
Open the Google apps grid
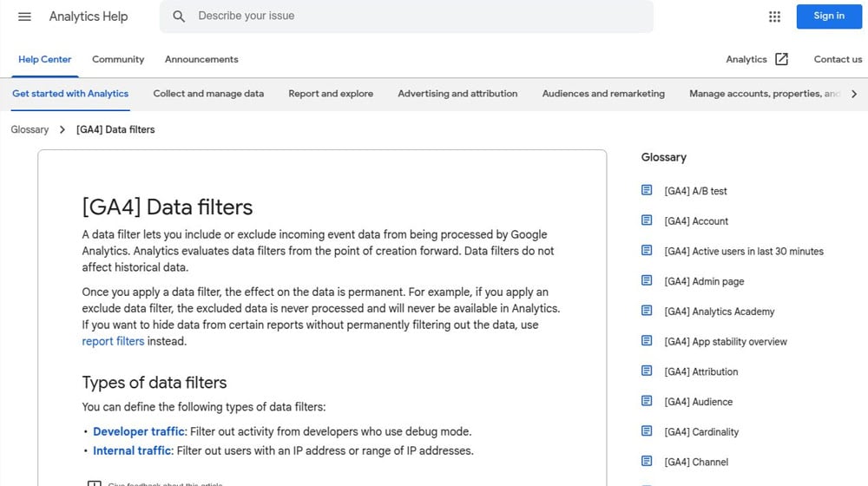(x=774, y=16)
